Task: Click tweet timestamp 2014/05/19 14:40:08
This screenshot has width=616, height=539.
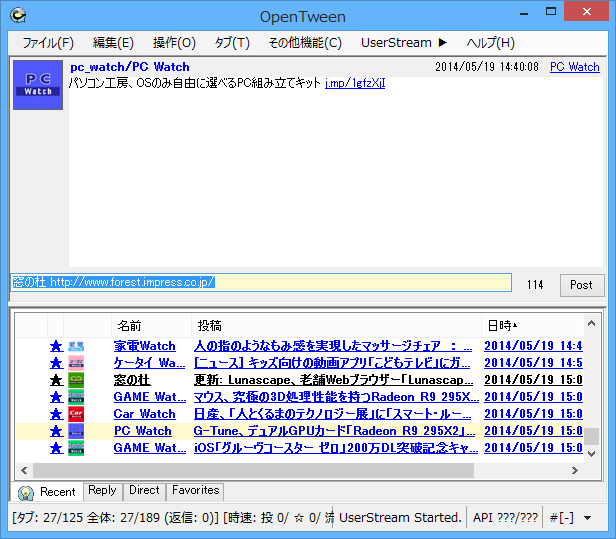Action: 487,67
